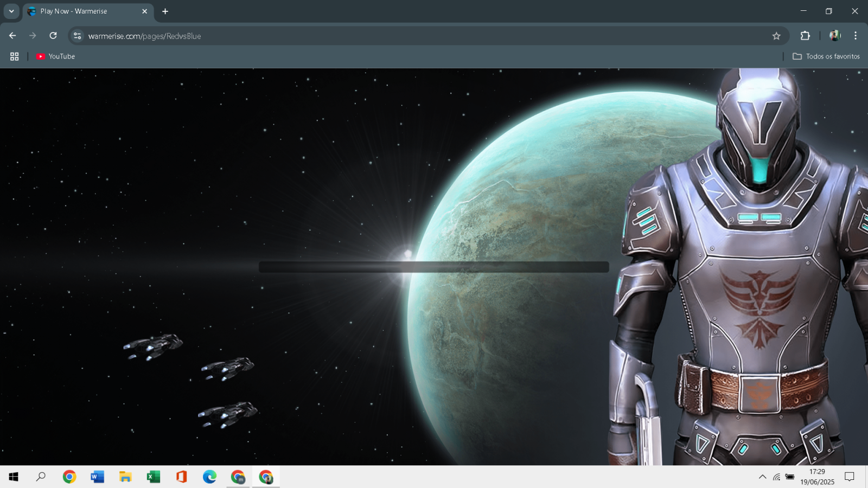868x488 pixels.
Task: Open the network status icon
Action: (x=777, y=477)
